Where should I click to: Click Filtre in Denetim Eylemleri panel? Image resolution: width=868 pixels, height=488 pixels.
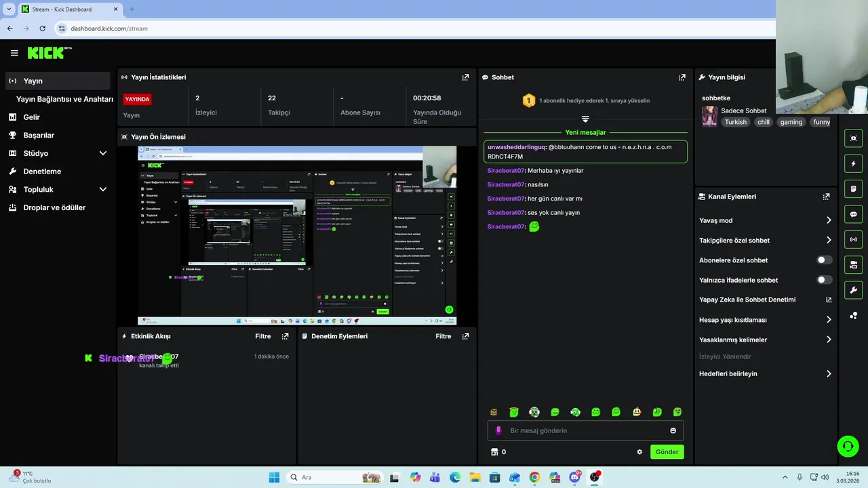click(x=443, y=336)
